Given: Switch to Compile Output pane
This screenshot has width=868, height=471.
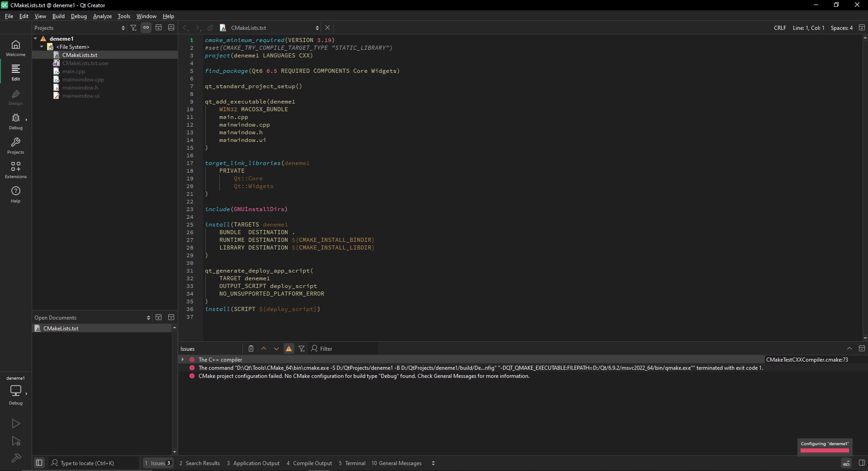Looking at the screenshot, I should (309, 463).
